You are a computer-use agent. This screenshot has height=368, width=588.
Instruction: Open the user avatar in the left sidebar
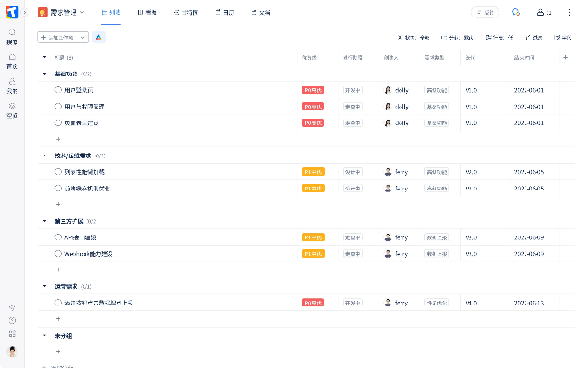[x=12, y=351]
